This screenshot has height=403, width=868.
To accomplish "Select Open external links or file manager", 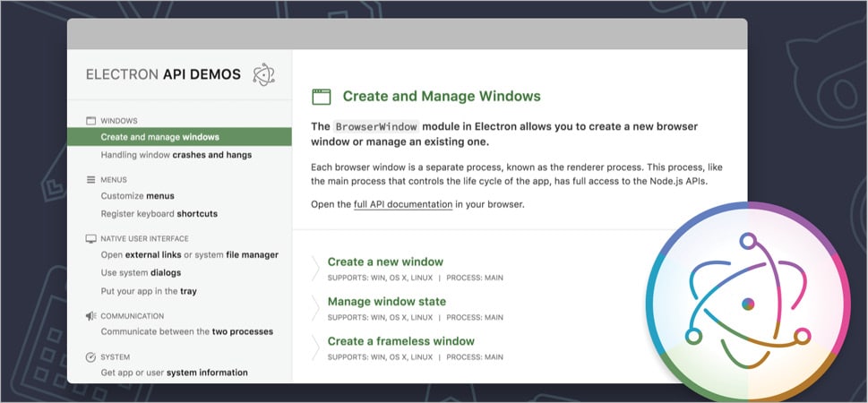I will click(x=189, y=255).
